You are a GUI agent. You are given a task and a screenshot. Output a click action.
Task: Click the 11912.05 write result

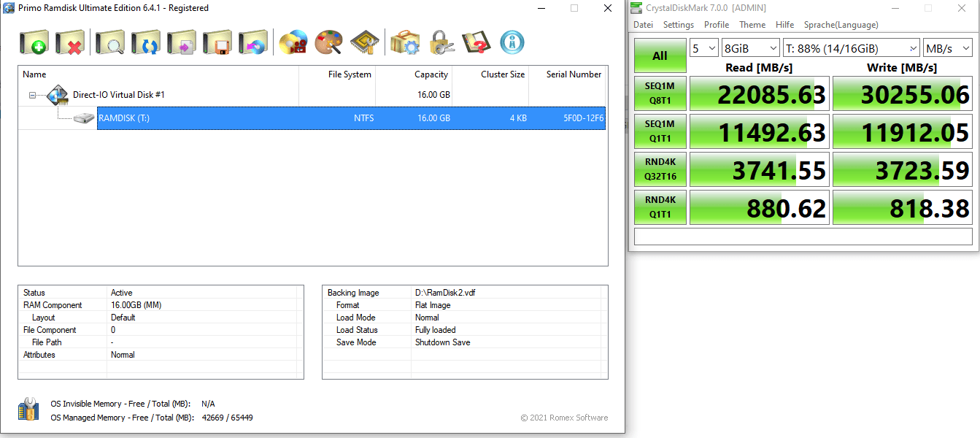coord(903,131)
